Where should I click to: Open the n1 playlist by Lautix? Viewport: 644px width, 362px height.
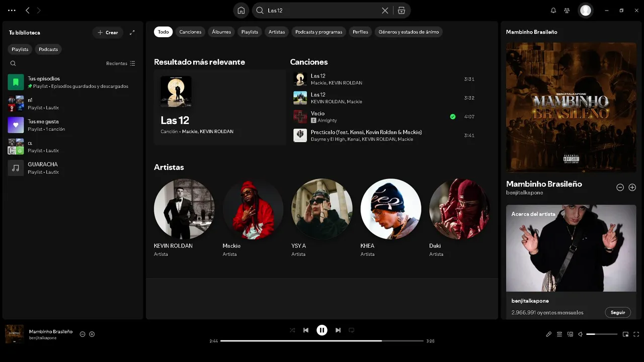(x=73, y=104)
